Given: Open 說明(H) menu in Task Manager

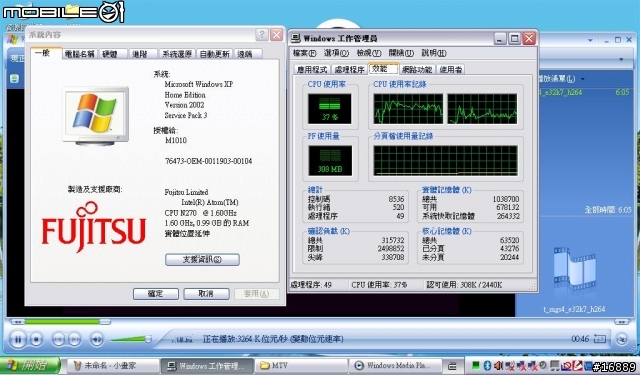Looking at the screenshot, I should [433, 53].
